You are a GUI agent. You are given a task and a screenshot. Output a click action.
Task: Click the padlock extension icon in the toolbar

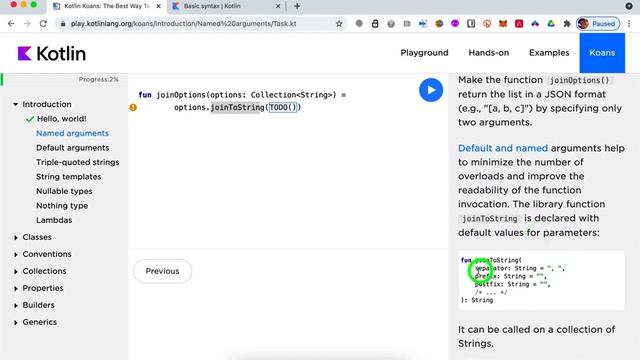pos(375,24)
